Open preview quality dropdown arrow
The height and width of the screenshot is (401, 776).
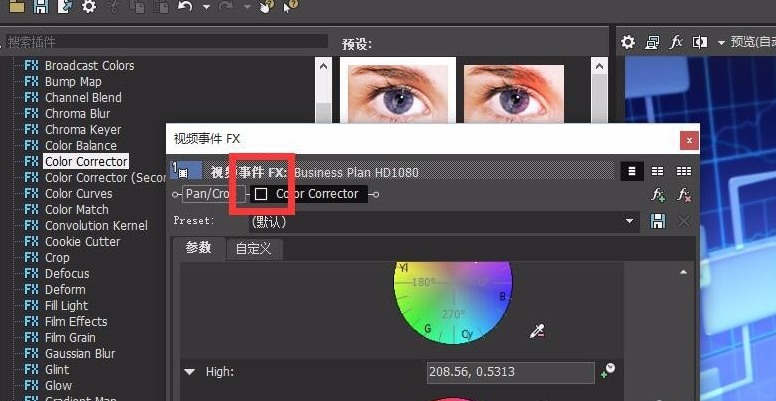click(x=721, y=43)
